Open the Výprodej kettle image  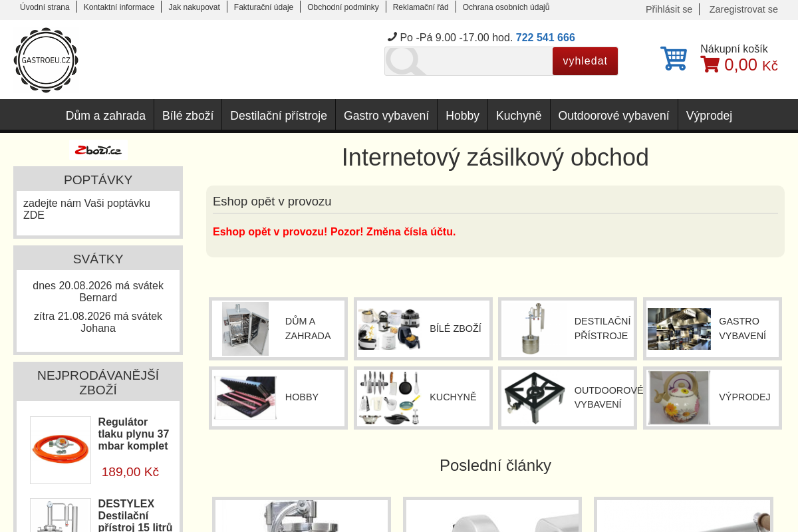point(679,398)
